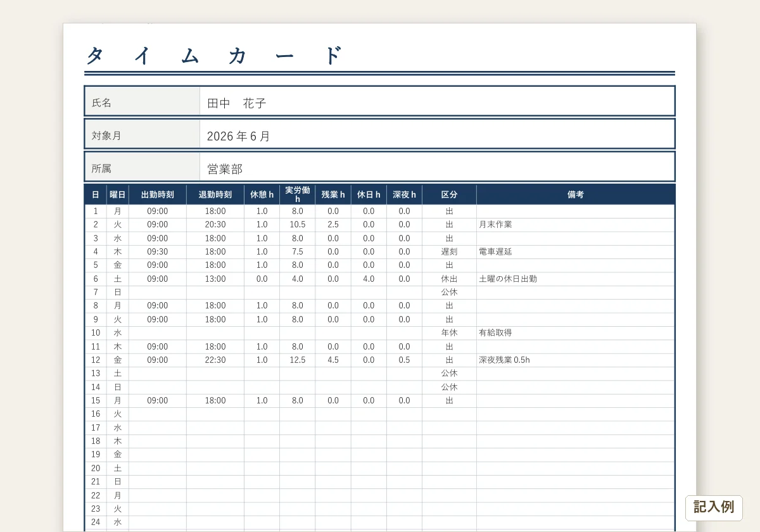Viewport: 760px width, 532px height.
Task: Click the 実労働h column header
Action: [298, 194]
